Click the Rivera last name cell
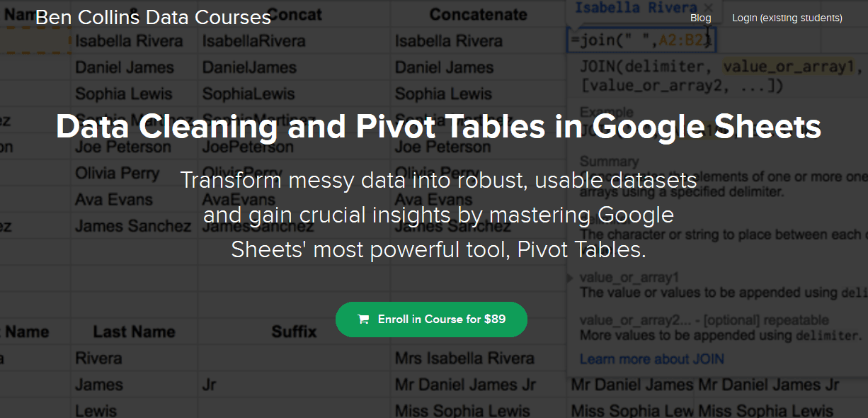The width and height of the screenshot is (868, 418). click(x=98, y=358)
